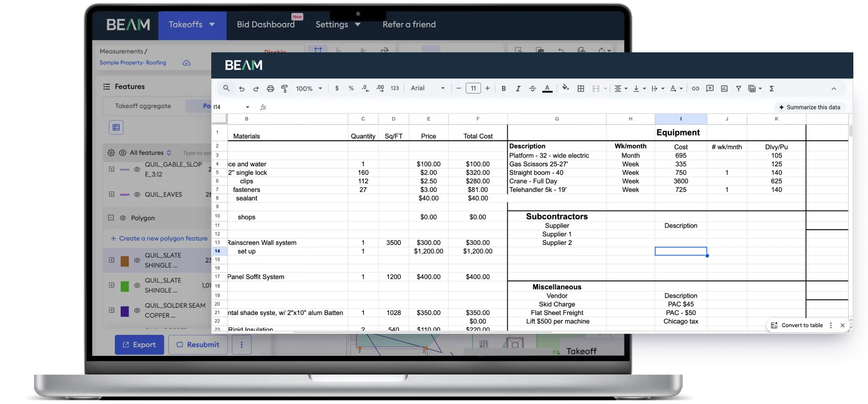The height and width of the screenshot is (404, 868).
Task: Dismiss the Convert to table prompt
Action: [x=842, y=326]
